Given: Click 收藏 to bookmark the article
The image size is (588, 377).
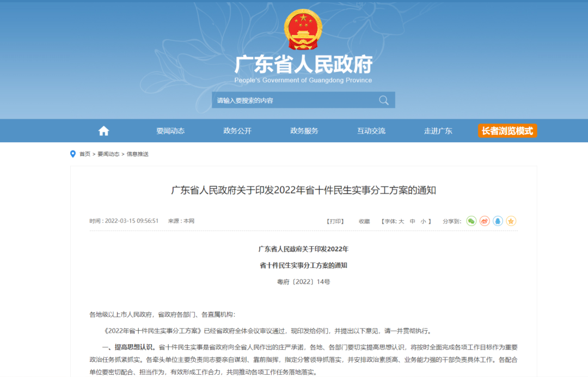Looking at the screenshot, I should click(364, 221).
